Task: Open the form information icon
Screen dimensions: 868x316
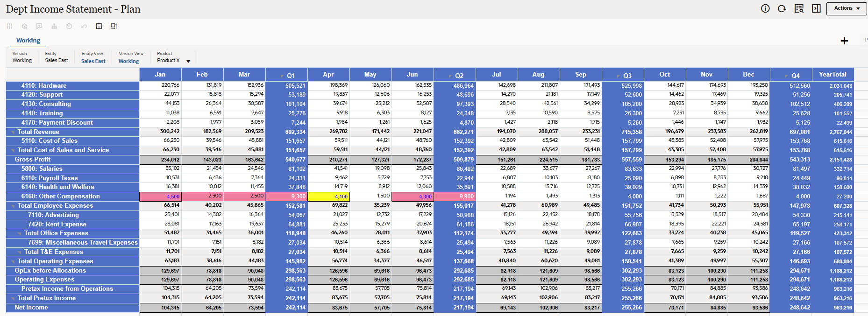Action: point(765,8)
